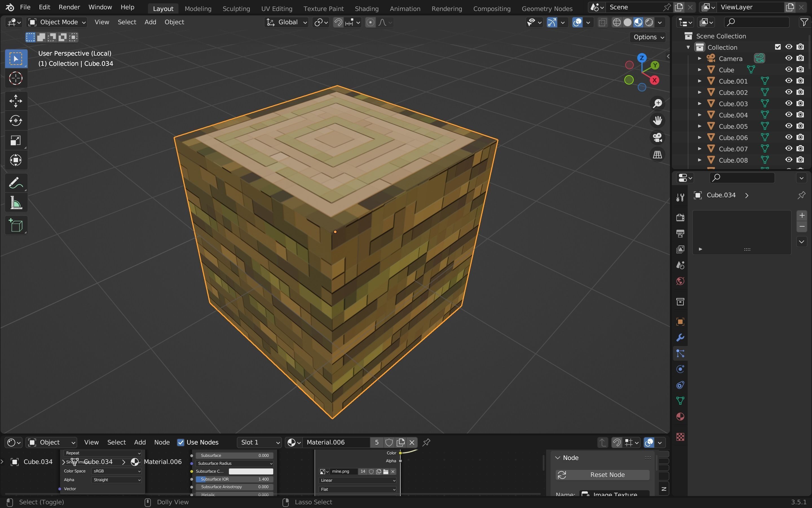
Task: Open the Object properties tab
Action: pos(680,322)
